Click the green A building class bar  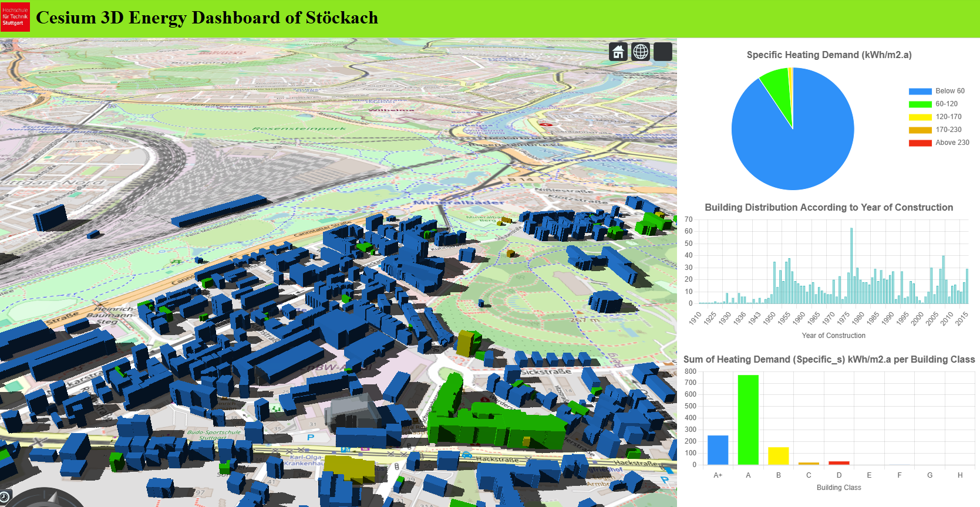(748, 420)
